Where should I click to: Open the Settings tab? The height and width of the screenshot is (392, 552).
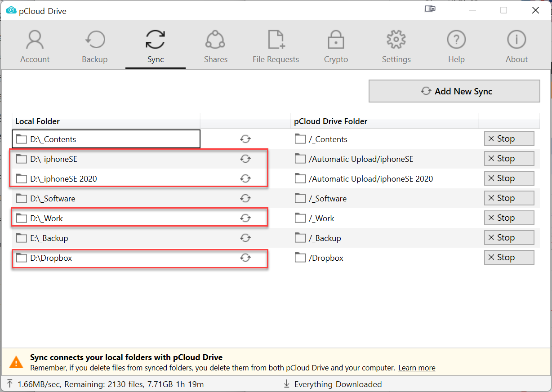(396, 46)
